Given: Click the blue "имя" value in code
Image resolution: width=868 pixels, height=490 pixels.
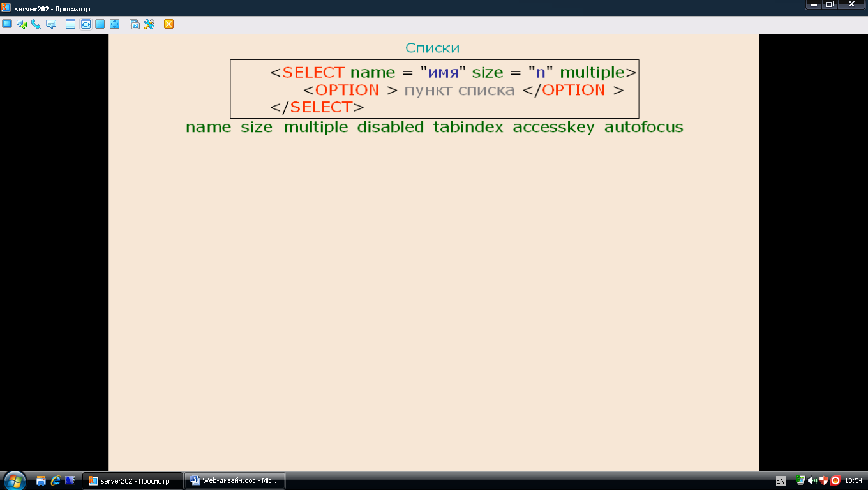Looking at the screenshot, I should [x=444, y=73].
